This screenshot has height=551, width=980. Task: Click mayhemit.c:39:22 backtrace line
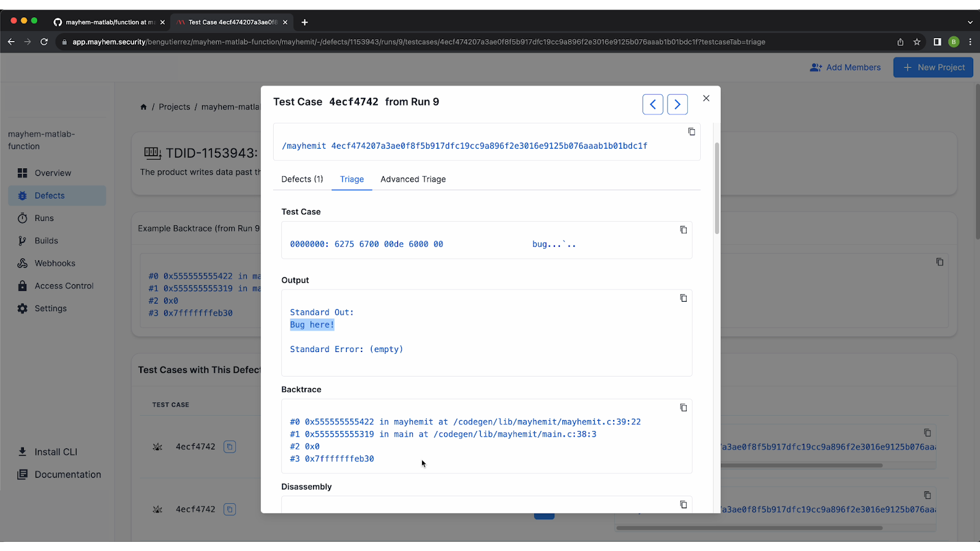466,422
